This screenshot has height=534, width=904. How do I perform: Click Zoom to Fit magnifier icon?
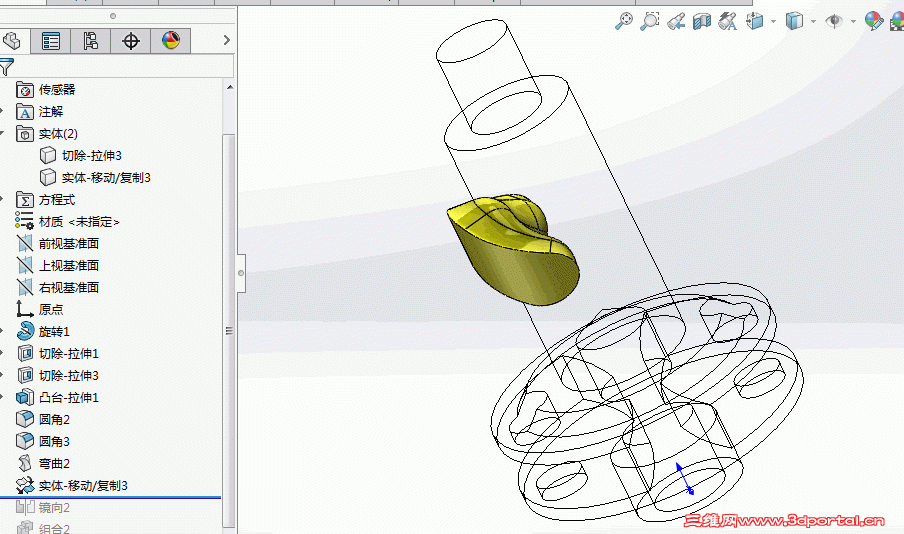623,21
